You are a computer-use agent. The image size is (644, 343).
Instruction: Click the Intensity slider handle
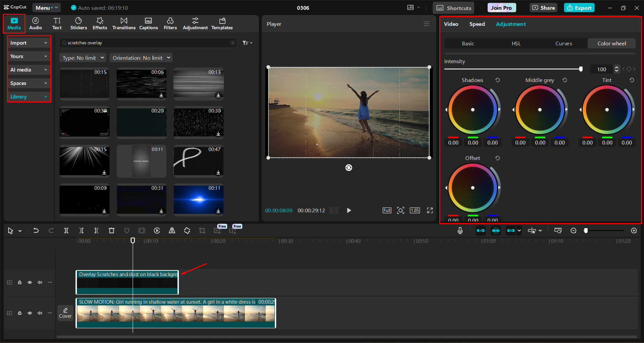point(581,69)
